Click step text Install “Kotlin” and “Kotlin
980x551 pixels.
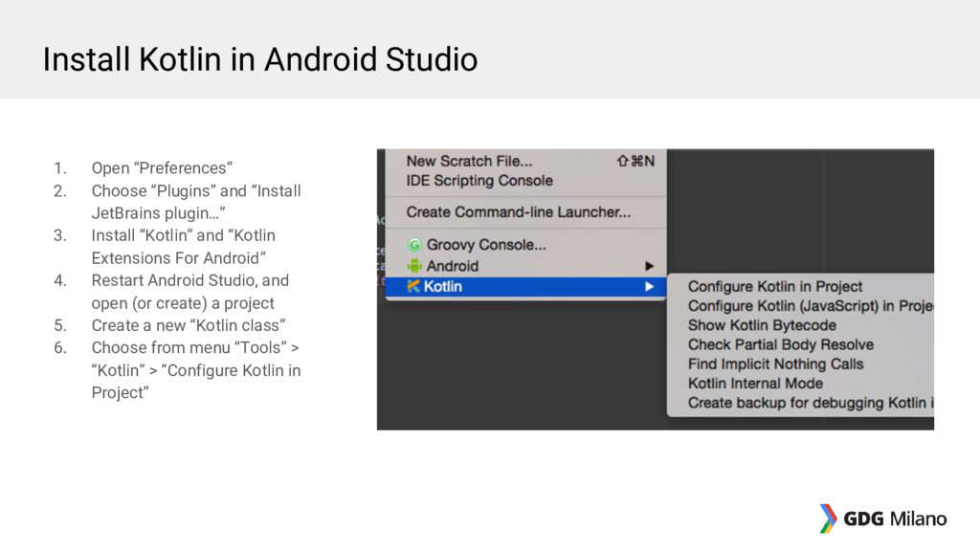point(183,235)
